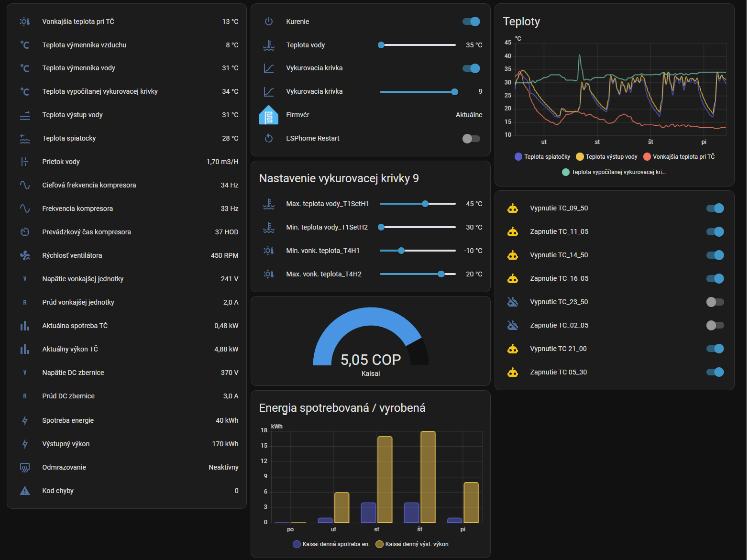Hide Teplota spiatočky series in chart legend
This screenshot has width=749, height=560.
coord(542,157)
